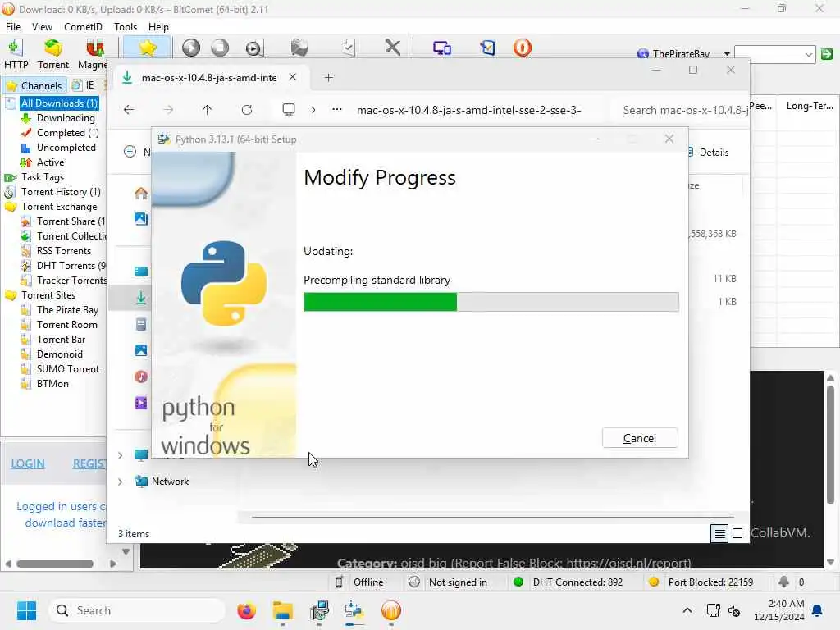Switch Explorer to large icons view
The width and height of the screenshot is (840, 630).
pos(737,533)
